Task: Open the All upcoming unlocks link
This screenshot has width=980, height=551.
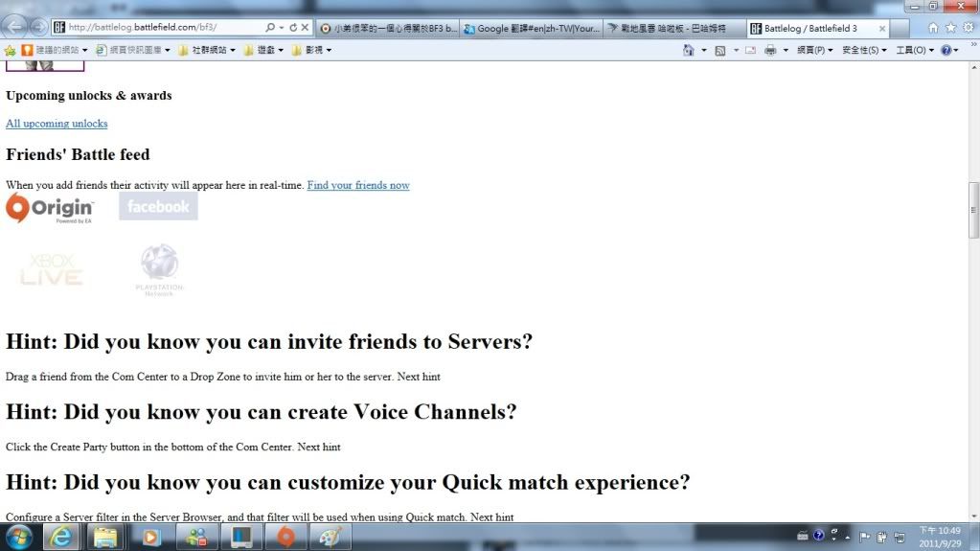Action: [57, 124]
